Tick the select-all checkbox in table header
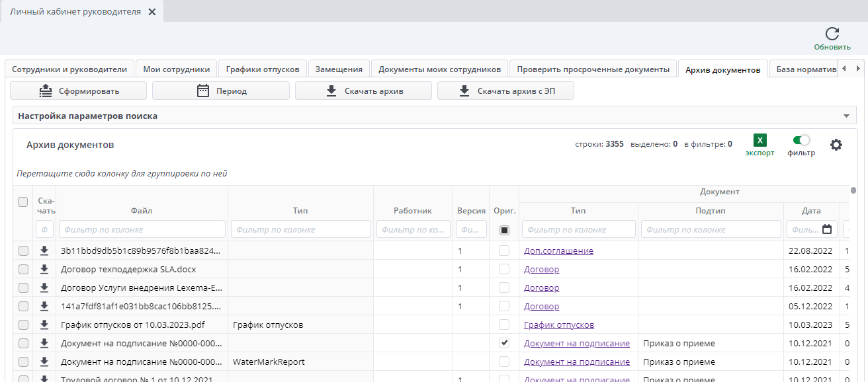 pyautogui.click(x=23, y=202)
